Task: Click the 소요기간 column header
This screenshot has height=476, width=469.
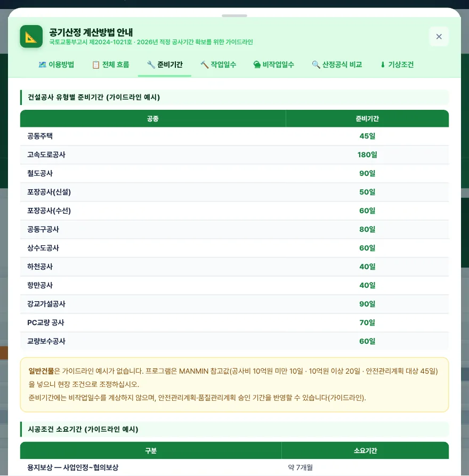Action: 365,451
